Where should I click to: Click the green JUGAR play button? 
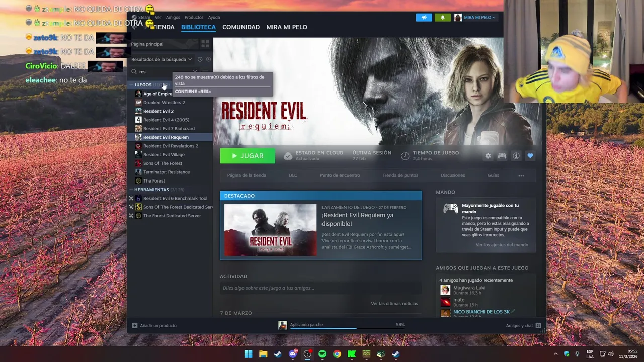coord(248,156)
